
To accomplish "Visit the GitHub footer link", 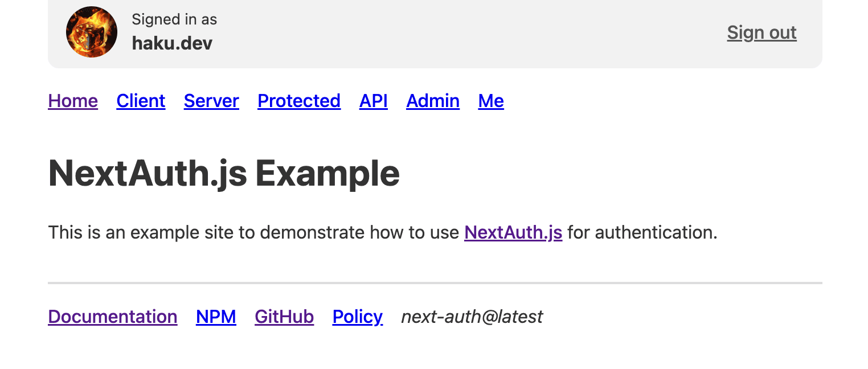I will point(284,317).
